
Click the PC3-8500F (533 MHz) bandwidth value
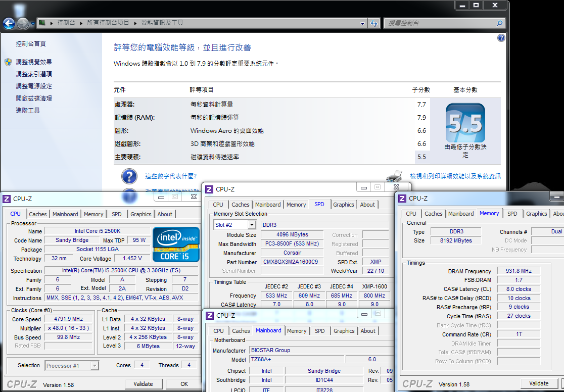(292, 244)
